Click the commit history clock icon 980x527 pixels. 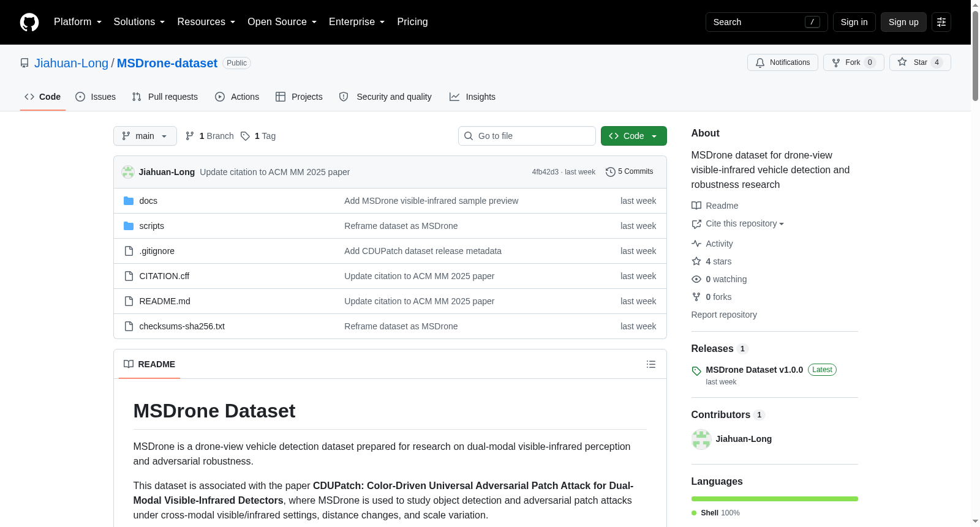click(x=610, y=172)
